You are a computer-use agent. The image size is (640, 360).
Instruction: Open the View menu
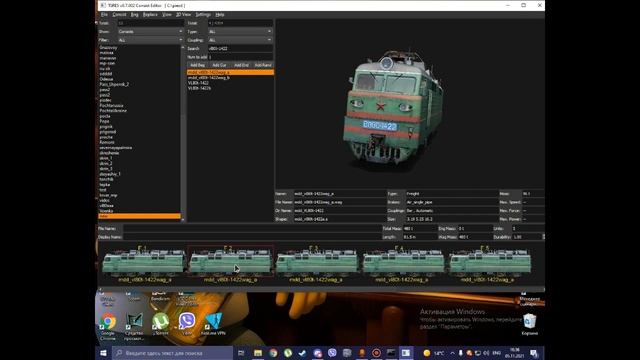167,14
